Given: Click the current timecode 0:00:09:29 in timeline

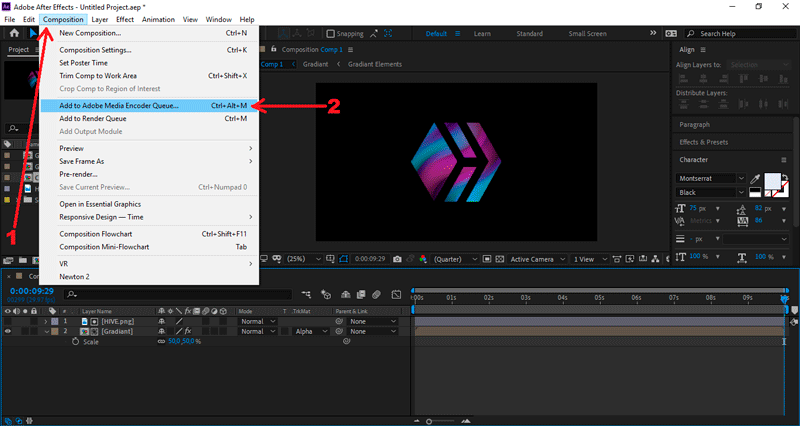Looking at the screenshot, I should pyautogui.click(x=32, y=291).
